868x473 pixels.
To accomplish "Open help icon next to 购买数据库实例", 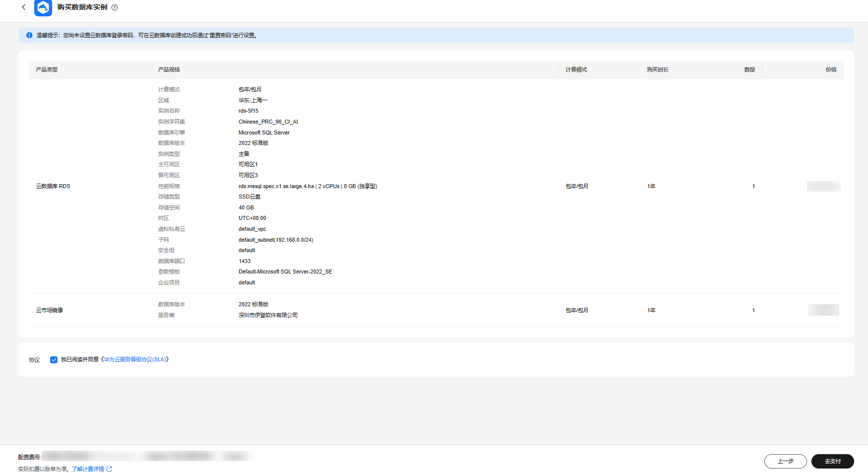I will 115,7.
